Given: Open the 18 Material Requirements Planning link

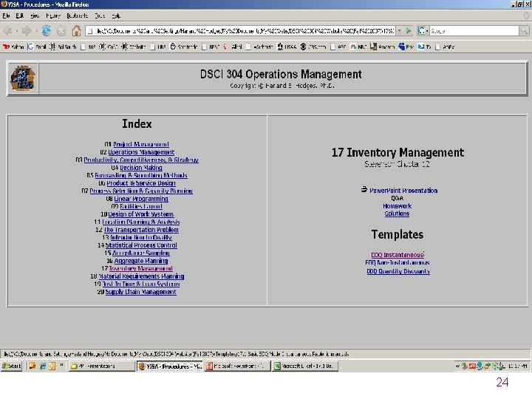Looking at the screenshot, I should pos(141,276).
